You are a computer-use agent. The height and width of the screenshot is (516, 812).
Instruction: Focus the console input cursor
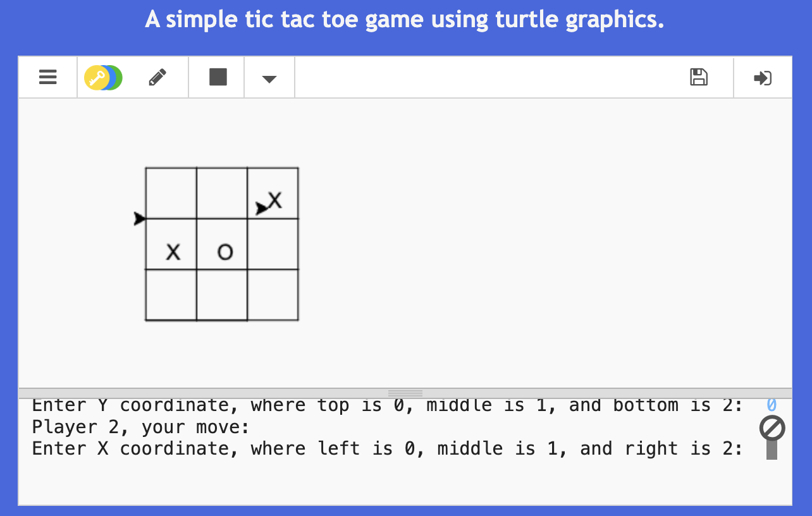pos(772,450)
